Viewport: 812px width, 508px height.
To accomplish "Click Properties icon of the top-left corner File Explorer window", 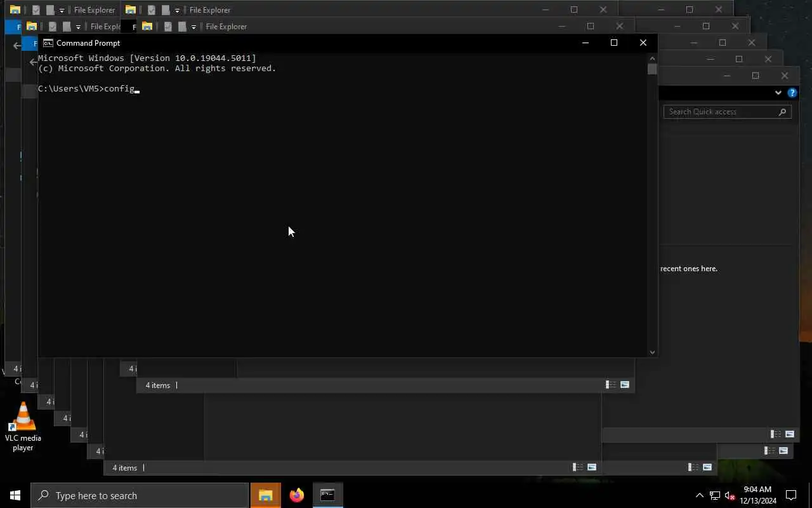I will tap(36, 10).
